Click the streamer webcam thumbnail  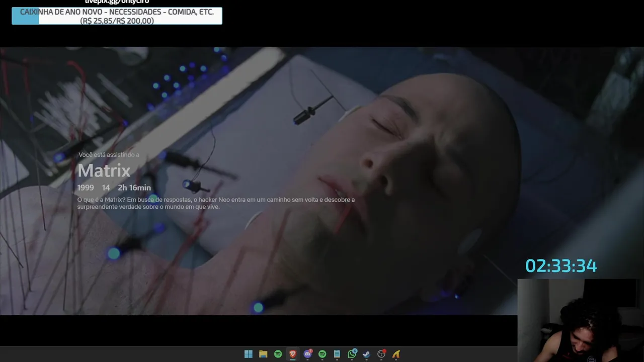581,320
